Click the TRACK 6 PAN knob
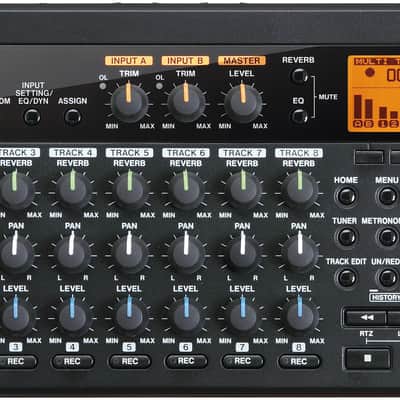This screenshot has height=400, width=400. click(x=186, y=253)
